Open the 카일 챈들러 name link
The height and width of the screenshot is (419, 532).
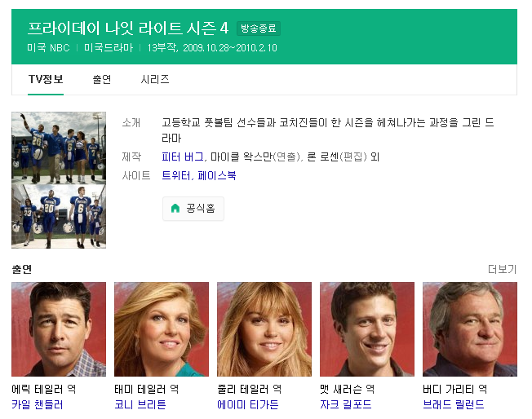pyautogui.click(x=38, y=404)
